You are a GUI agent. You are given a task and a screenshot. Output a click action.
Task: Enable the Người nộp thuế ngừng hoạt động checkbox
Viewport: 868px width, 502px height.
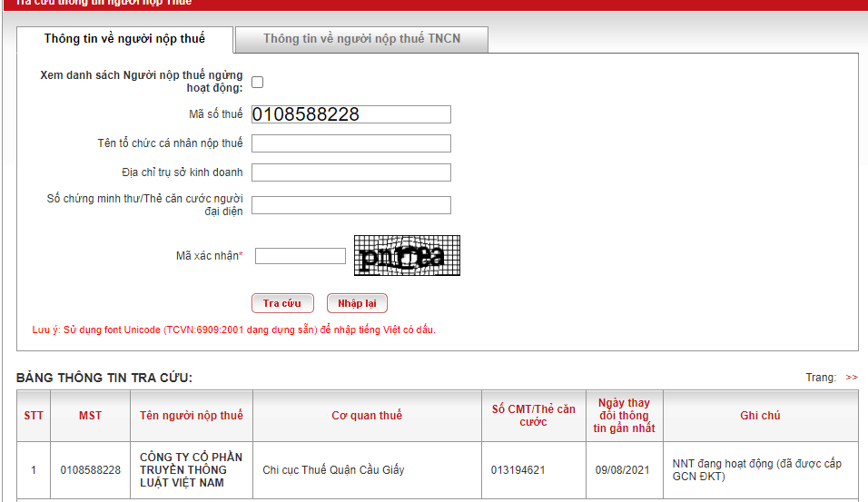258,82
